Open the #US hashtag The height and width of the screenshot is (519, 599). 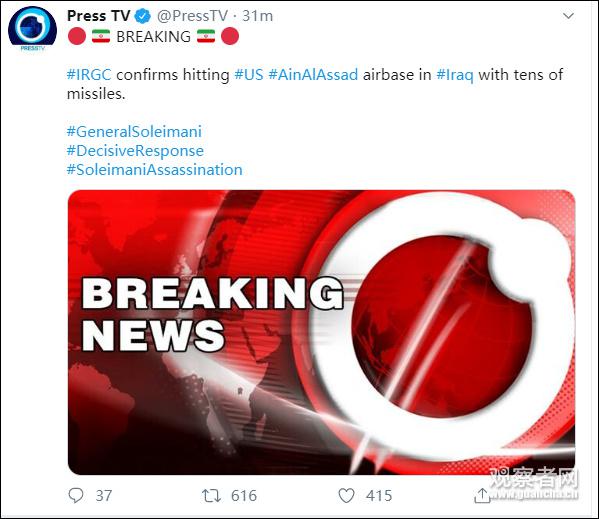pos(249,74)
